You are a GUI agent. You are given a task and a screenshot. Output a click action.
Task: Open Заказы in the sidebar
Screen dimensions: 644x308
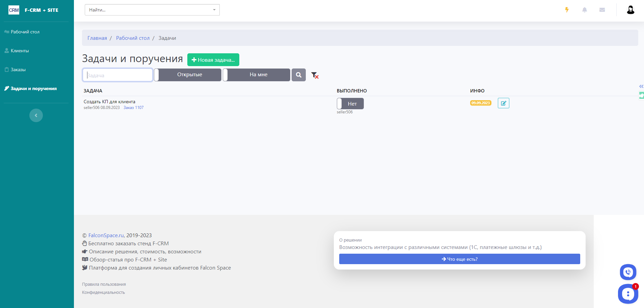[x=18, y=69]
